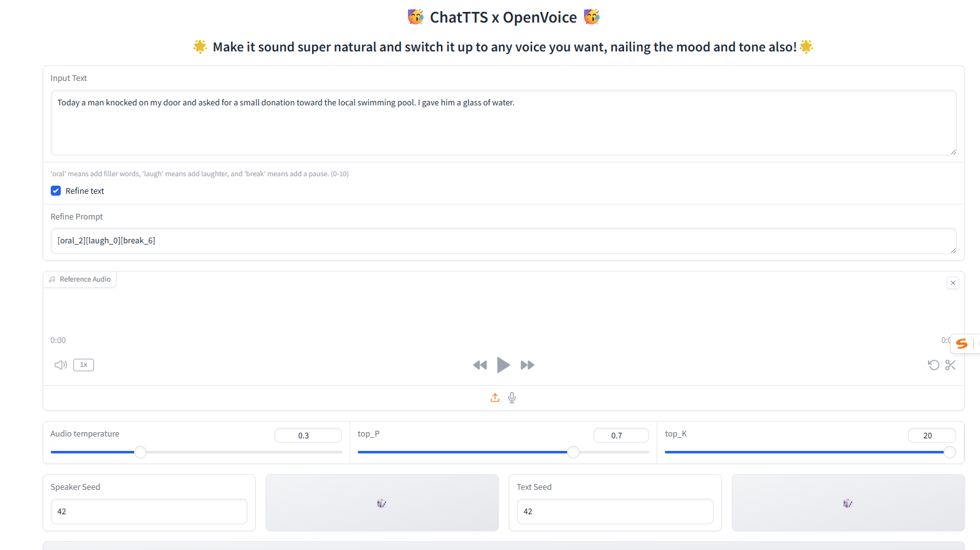The width and height of the screenshot is (980, 550).
Task: Randomize Text Seed with dice button
Action: coord(848,503)
